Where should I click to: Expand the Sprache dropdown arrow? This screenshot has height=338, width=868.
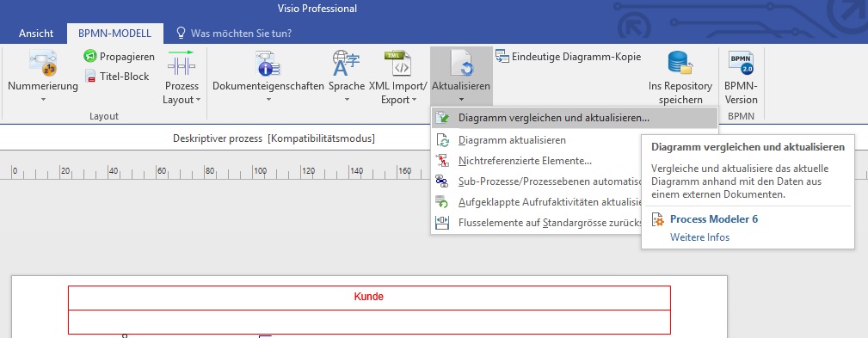(x=347, y=100)
